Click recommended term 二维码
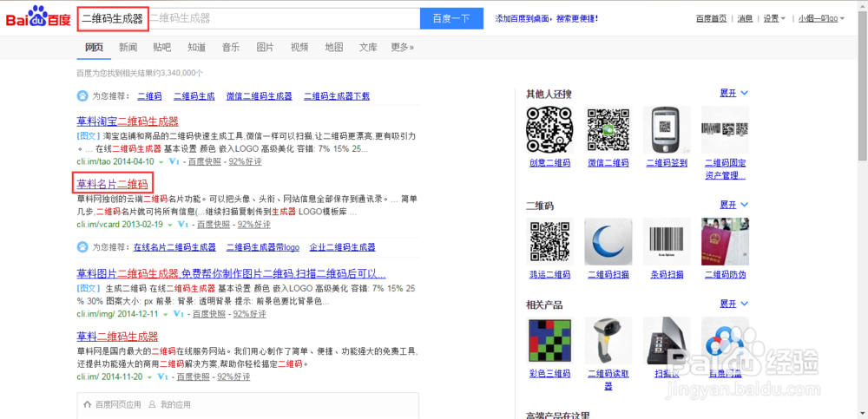 click(149, 96)
